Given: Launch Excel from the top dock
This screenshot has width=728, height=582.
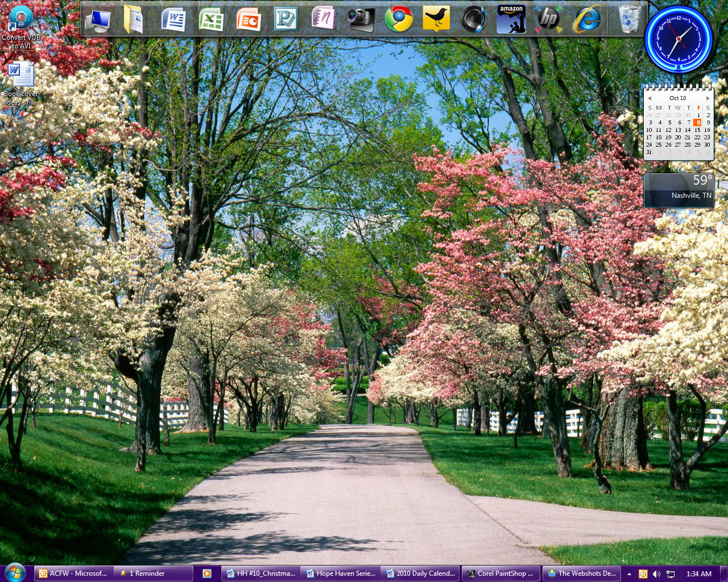Looking at the screenshot, I should point(211,19).
